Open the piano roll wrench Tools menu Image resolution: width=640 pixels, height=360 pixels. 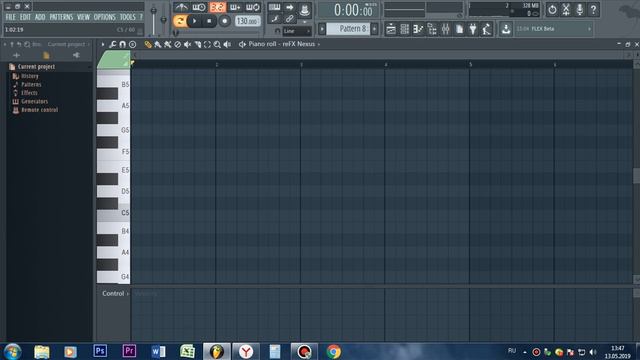click(113, 44)
